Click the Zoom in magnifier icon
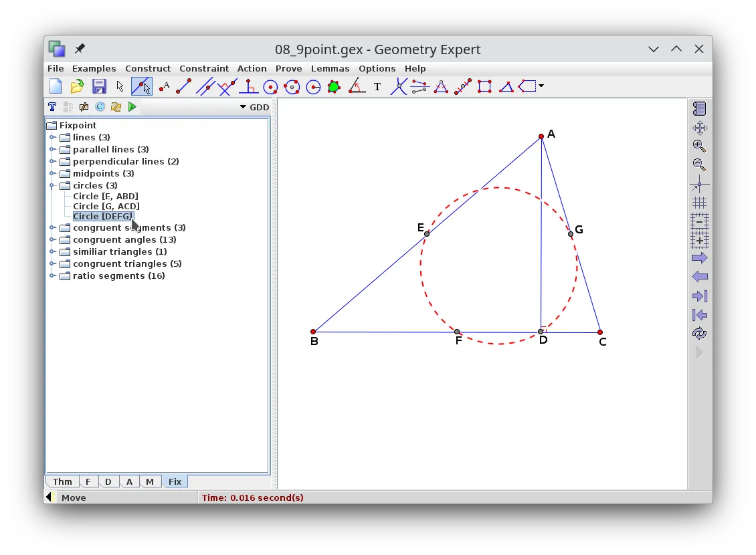This screenshot has height=555, width=756. pyautogui.click(x=699, y=146)
